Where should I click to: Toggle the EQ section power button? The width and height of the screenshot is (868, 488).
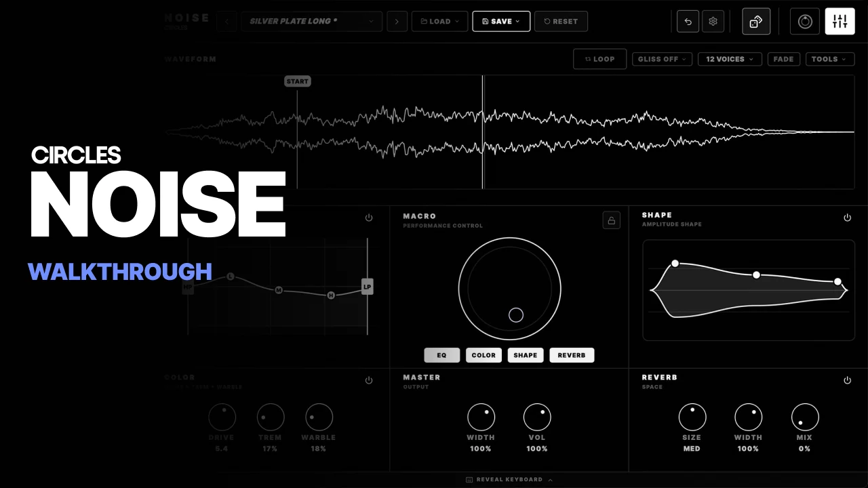[369, 218]
